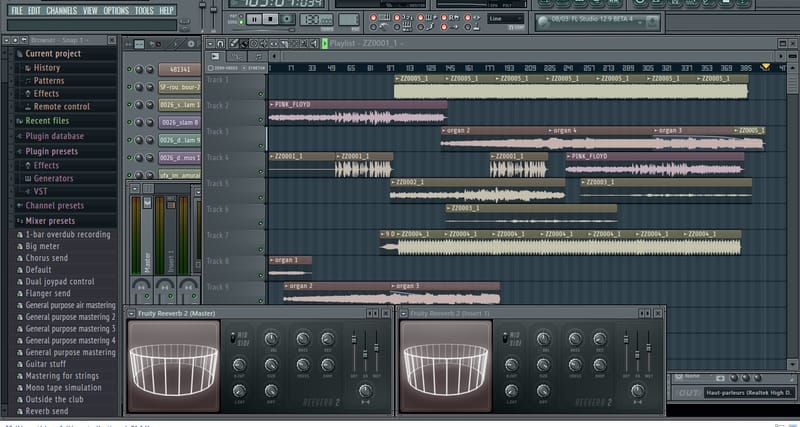Expand the Plugin database folder

(55, 136)
